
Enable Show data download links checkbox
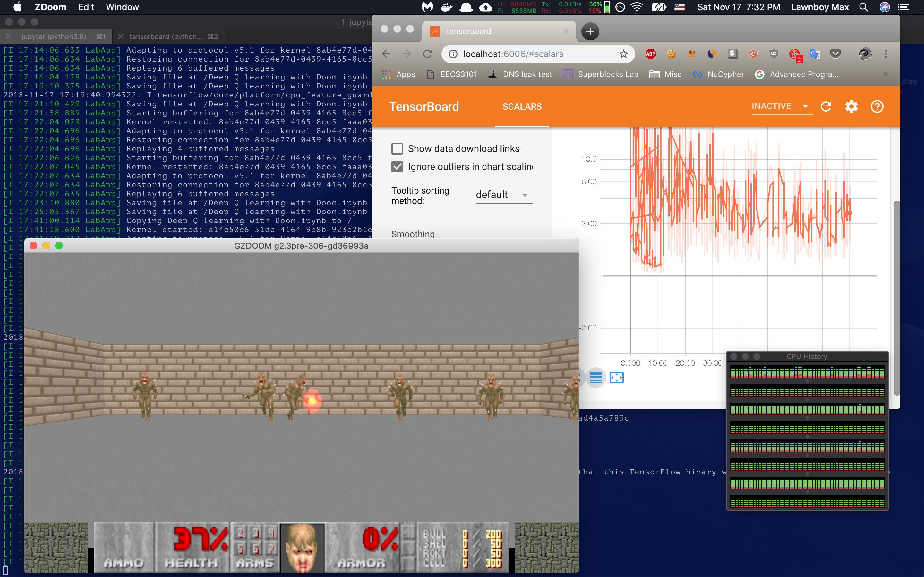(397, 148)
